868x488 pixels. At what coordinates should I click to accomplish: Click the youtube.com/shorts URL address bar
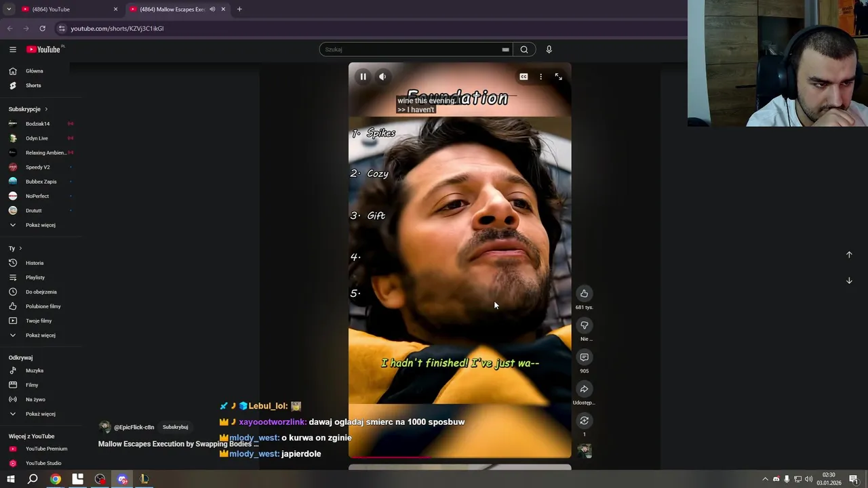click(x=117, y=28)
